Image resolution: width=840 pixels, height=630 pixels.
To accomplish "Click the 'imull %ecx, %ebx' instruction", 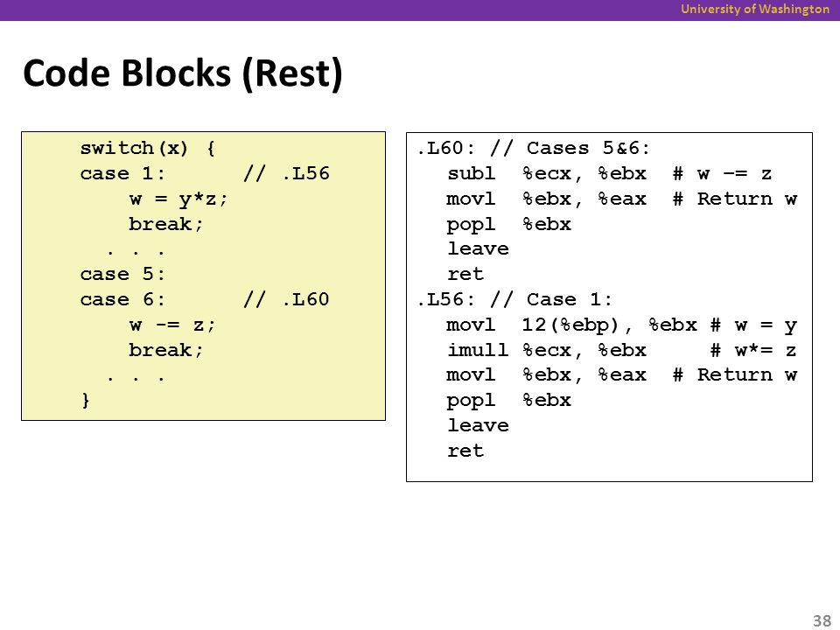I will pyautogui.click(x=547, y=350).
